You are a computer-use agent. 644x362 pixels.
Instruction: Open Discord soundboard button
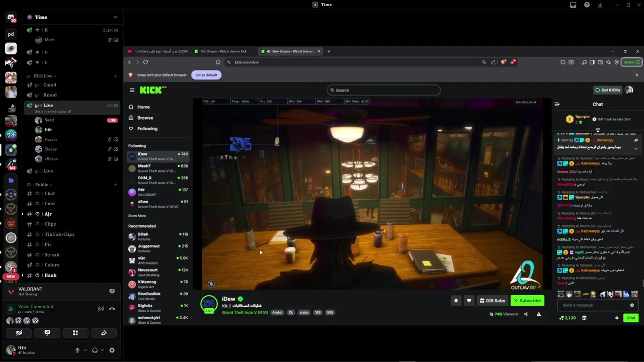[104, 333]
